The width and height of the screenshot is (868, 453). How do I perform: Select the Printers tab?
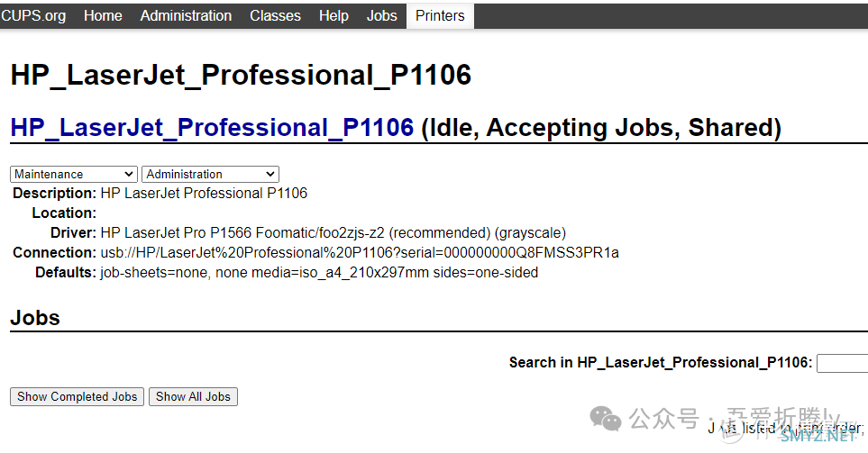tap(440, 15)
